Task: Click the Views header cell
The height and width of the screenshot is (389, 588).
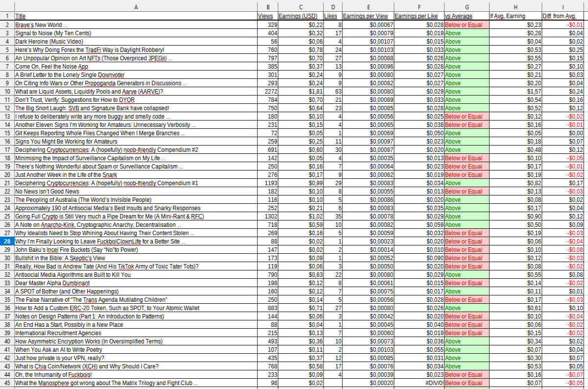Action: (268, 16)
